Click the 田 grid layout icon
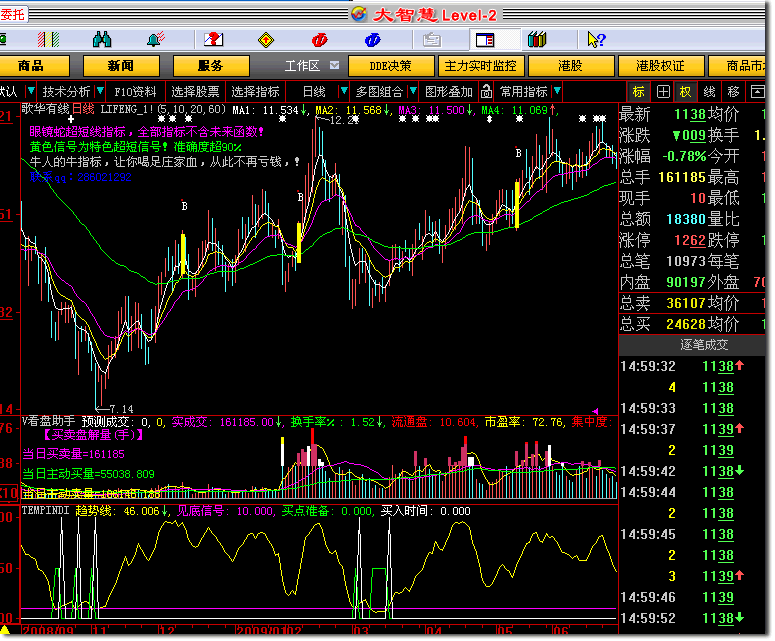This screenshot has height=641, width=775. click(663, 91)
